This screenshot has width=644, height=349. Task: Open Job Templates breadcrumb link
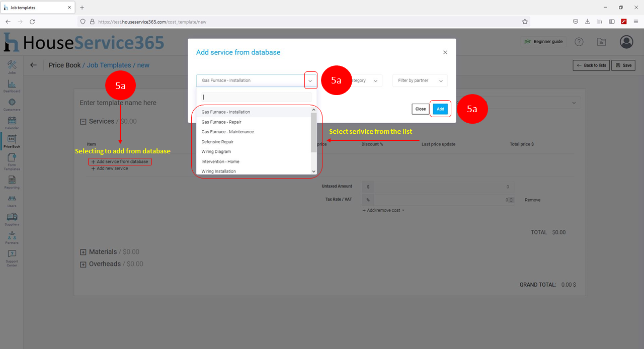109,65
